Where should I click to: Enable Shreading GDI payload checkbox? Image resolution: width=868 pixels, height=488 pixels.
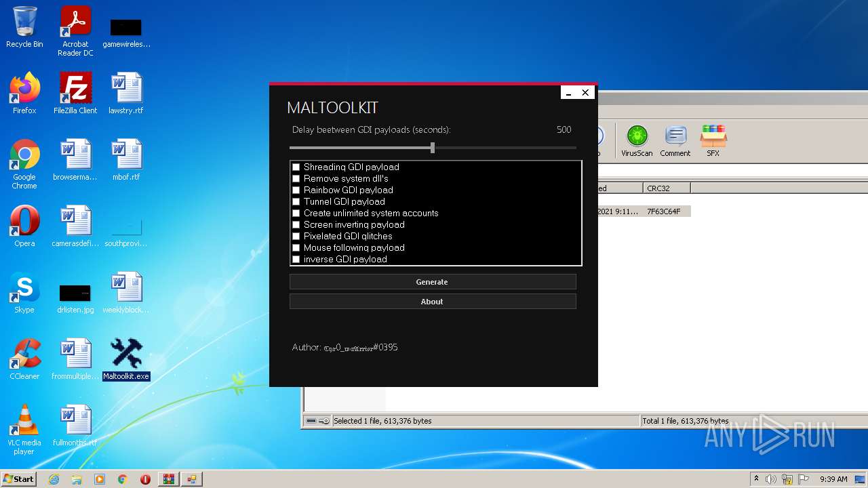click(x=296, y=167)
